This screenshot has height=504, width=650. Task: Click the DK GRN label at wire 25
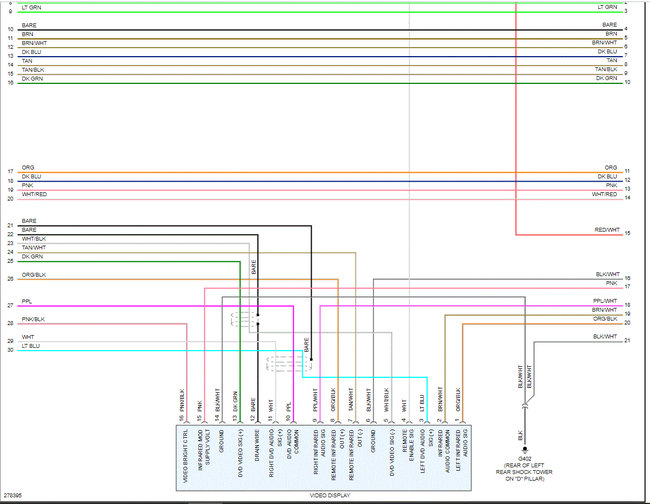point(32,257)
